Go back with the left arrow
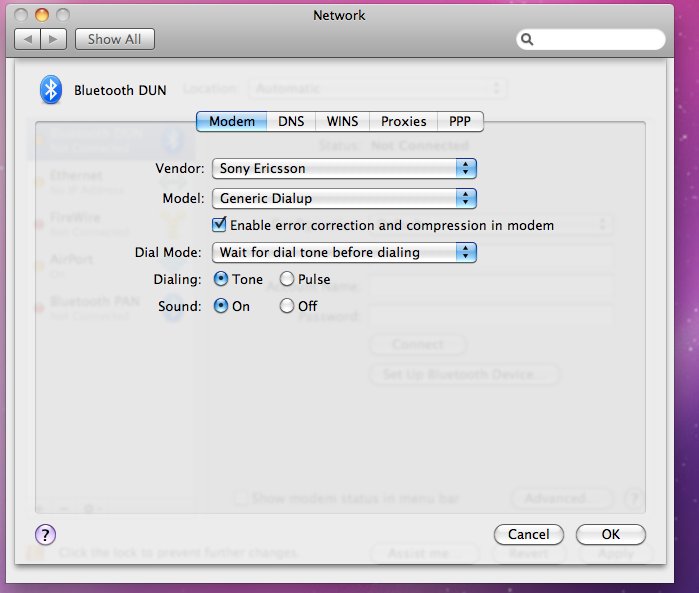Viewport: 699px width, 593px height. (x=28, y=39)
